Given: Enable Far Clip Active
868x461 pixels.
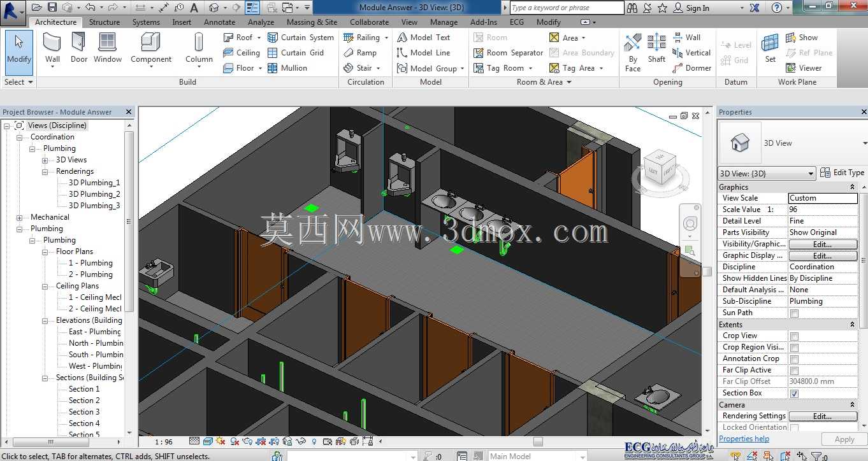Looking at the screenshot, I should (x=794, y=371).
